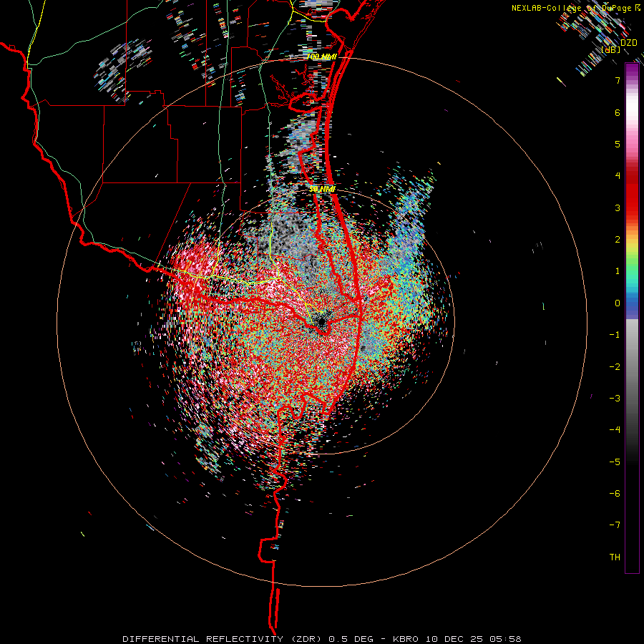The width and height of the screenshot is (644, 644).
Task: Click the -4 value on the color scale
Action: pos(615,430)
